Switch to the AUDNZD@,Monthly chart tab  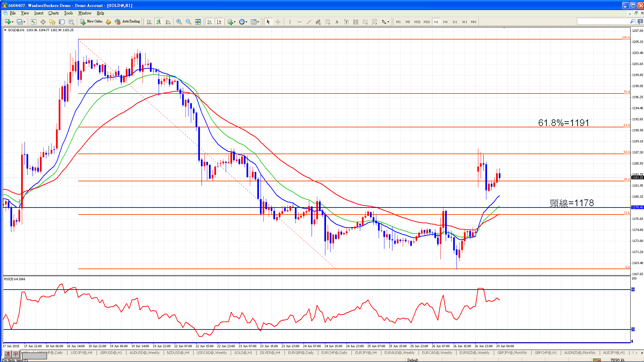[x=580, y=353]
